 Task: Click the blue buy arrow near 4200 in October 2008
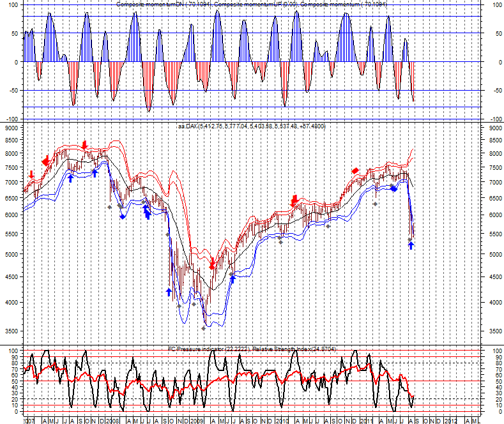pyautogui.click(x=169, y=292)
